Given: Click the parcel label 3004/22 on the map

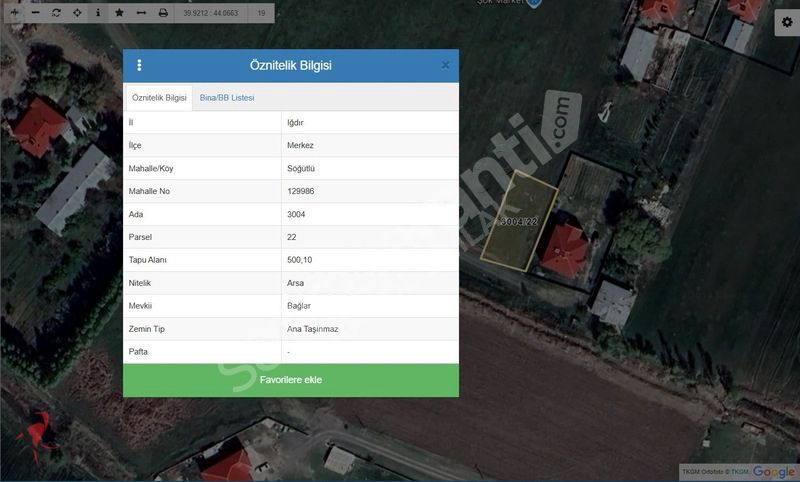Looking at the screenshot, I should tap(519, 221).
